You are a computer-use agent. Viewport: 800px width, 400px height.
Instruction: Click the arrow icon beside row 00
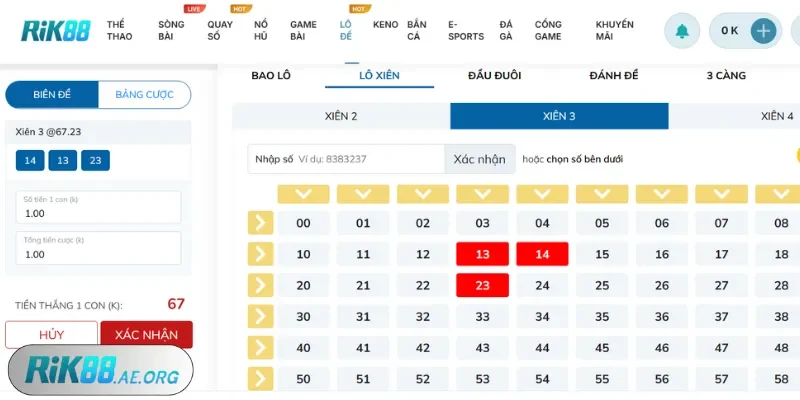259,223
